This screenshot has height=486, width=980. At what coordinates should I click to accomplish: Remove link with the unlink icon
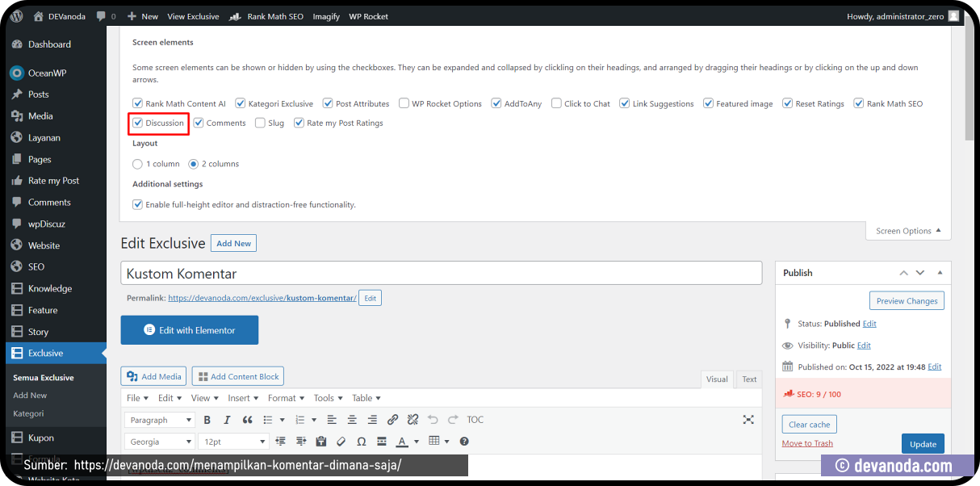413,420
